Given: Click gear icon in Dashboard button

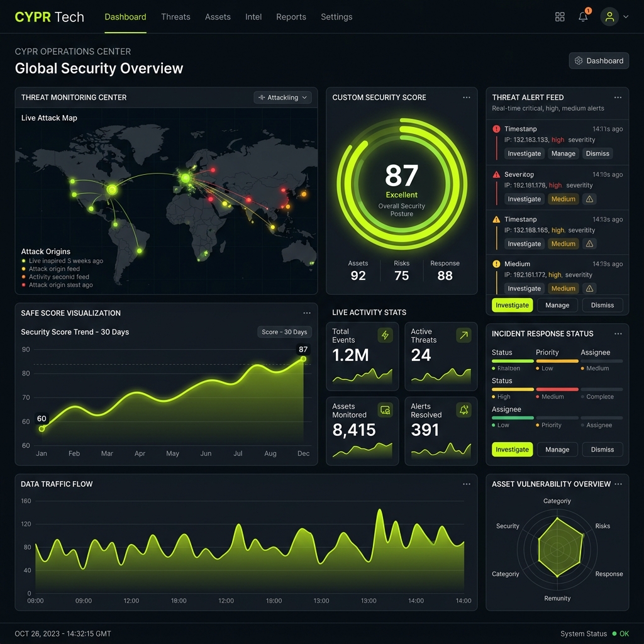Looking at the screenshot, I should tap(579, 61).
